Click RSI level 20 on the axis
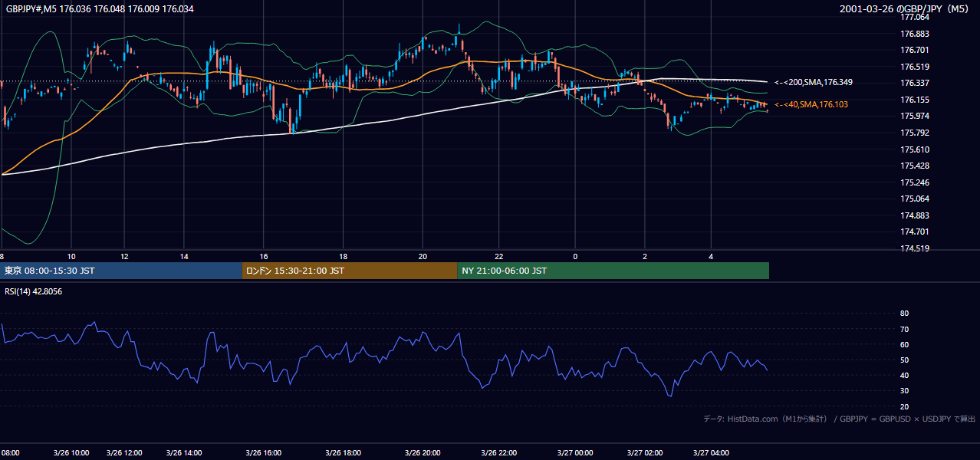 click(904, 406)
